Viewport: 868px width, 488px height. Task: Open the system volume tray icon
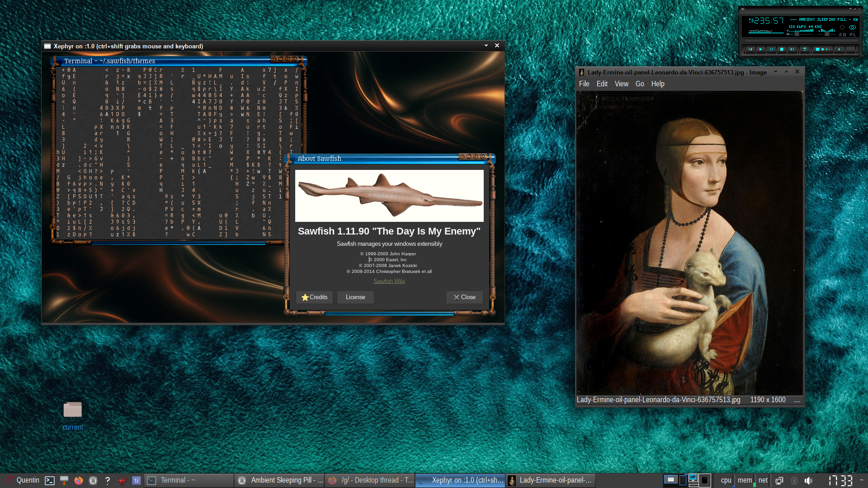coord(808,481)
